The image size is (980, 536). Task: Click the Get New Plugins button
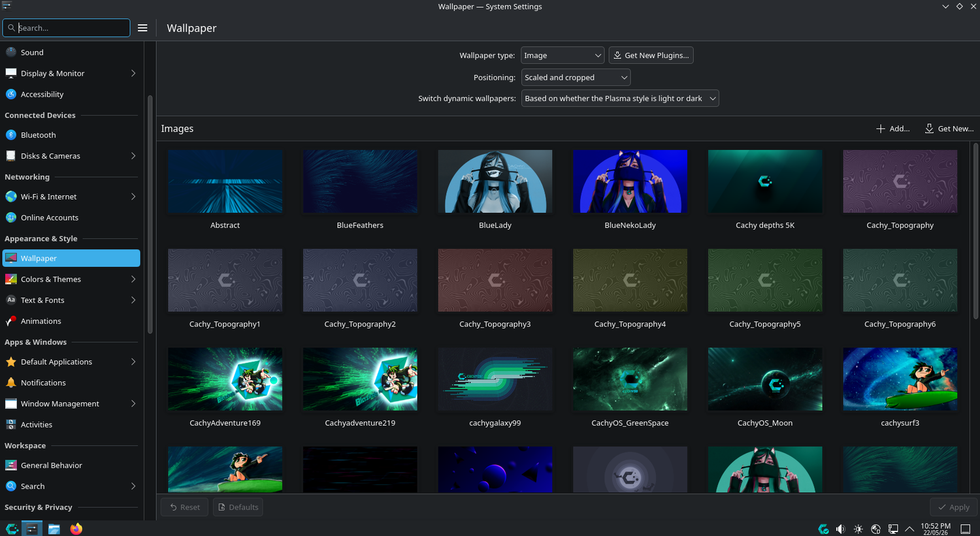point(651,55)
